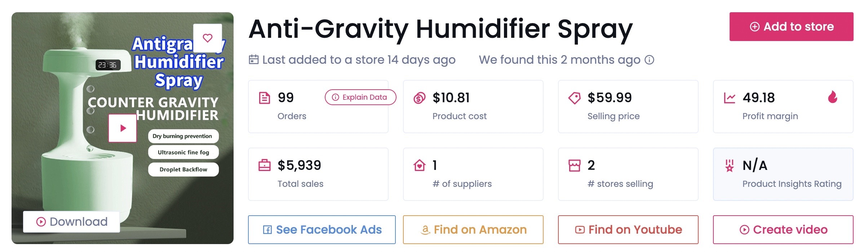Click the Add to store button
The width and height of the screenshot is (868, 252).
pos(791,27)
